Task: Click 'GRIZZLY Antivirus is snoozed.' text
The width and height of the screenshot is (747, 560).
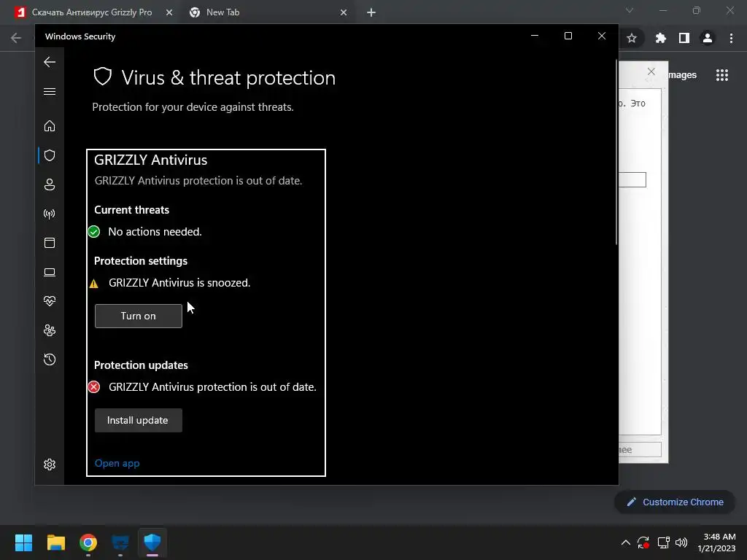Action: (179, 283)
